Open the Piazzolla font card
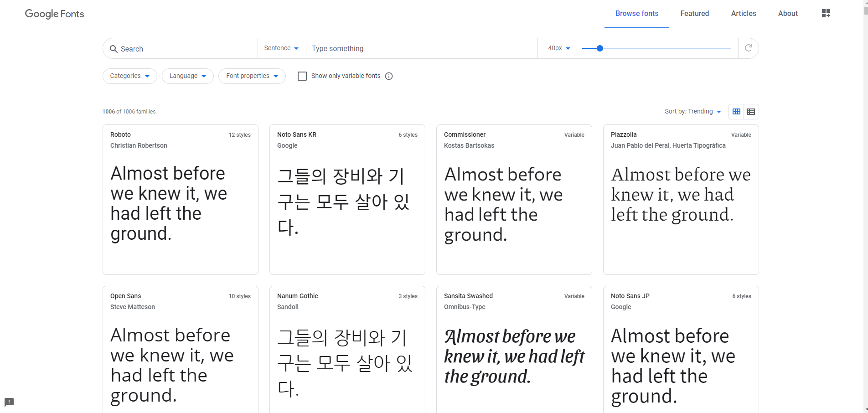The height and width of the screenshot is (413, 868). click(681, 200)
